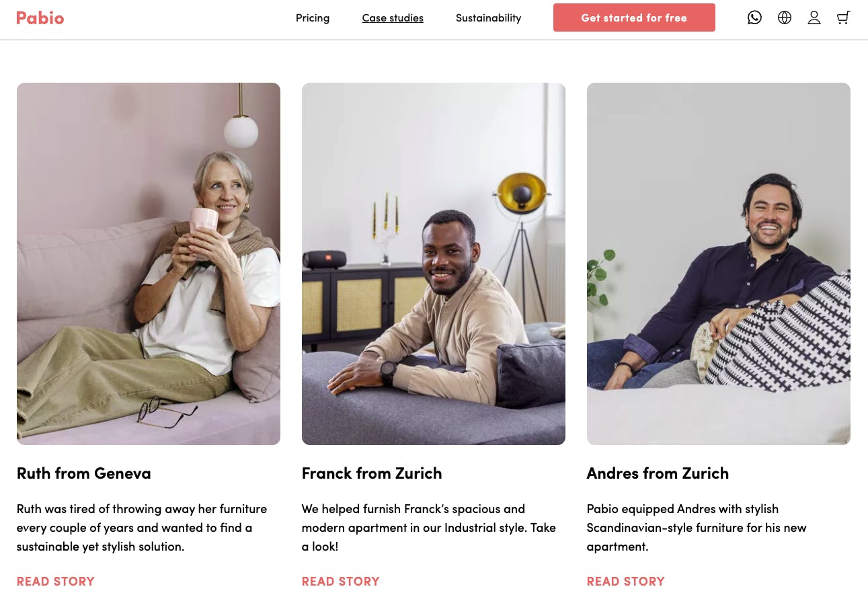Viewport: 868px width, 593px height.
Task: Open the WhatsApp chat icon
Action: click(754, 17)
